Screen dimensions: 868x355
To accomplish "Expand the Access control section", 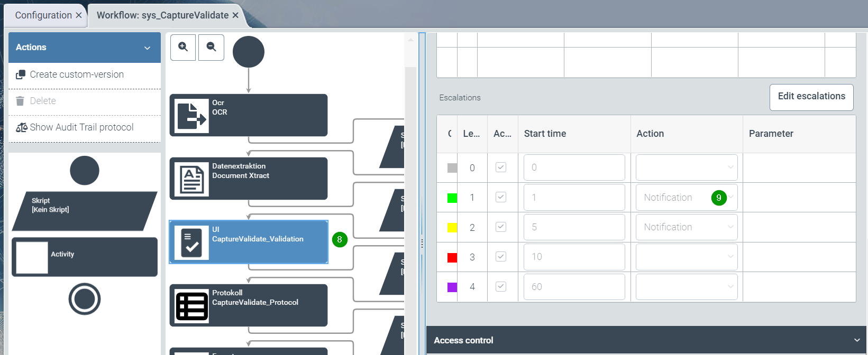I will coord(646,340).
